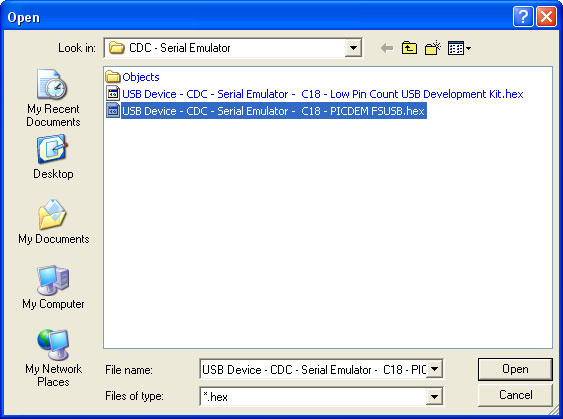Screen dimensions: 563x419
Task: Click the Cancel button
Action: [515, 395]
